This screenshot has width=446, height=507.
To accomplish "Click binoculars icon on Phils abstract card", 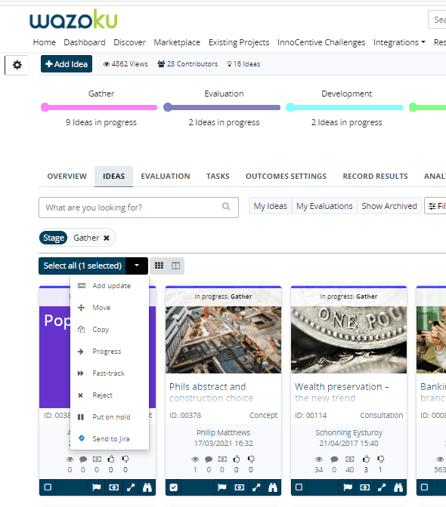I will click(273, 487).
